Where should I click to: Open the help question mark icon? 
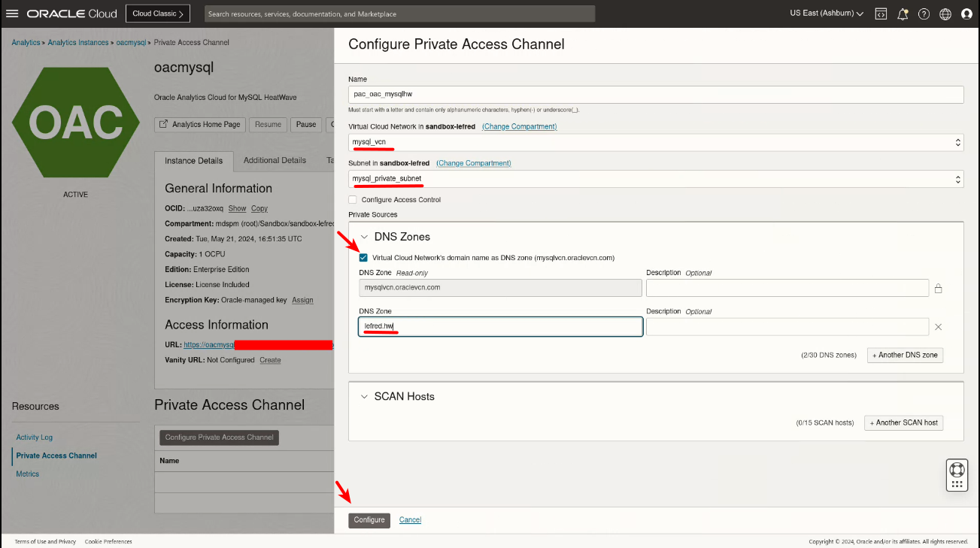924,14
